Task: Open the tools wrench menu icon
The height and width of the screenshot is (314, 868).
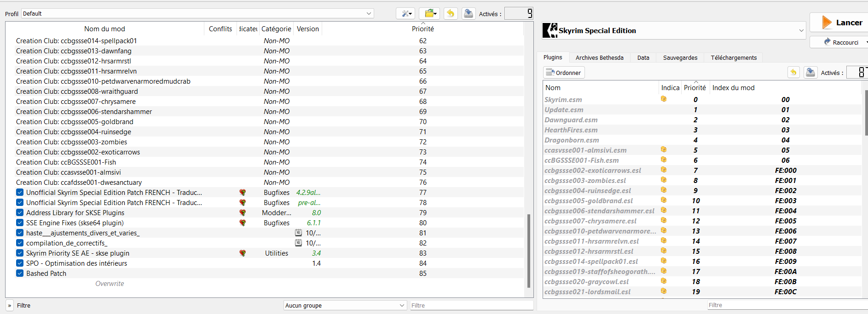Action: 405,14
